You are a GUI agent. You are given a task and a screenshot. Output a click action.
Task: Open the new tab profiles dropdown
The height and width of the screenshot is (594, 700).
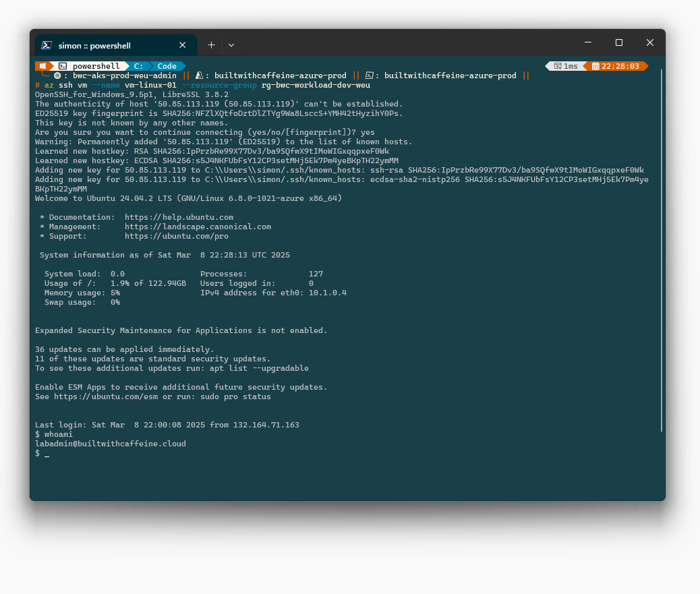(x=231, y=45)
